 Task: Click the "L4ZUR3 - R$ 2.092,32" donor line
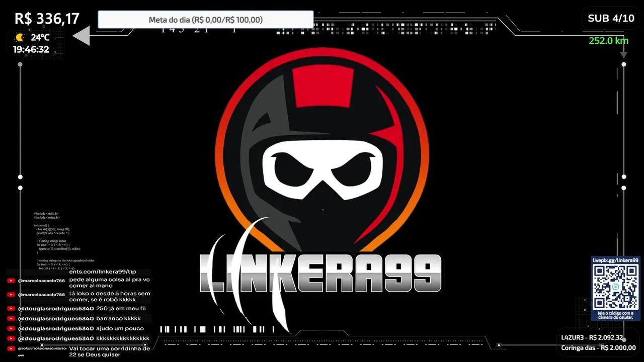coord(592,337)
